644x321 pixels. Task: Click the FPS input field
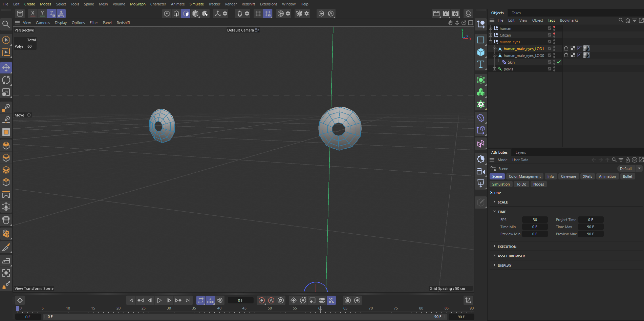[x=535, y=220]
